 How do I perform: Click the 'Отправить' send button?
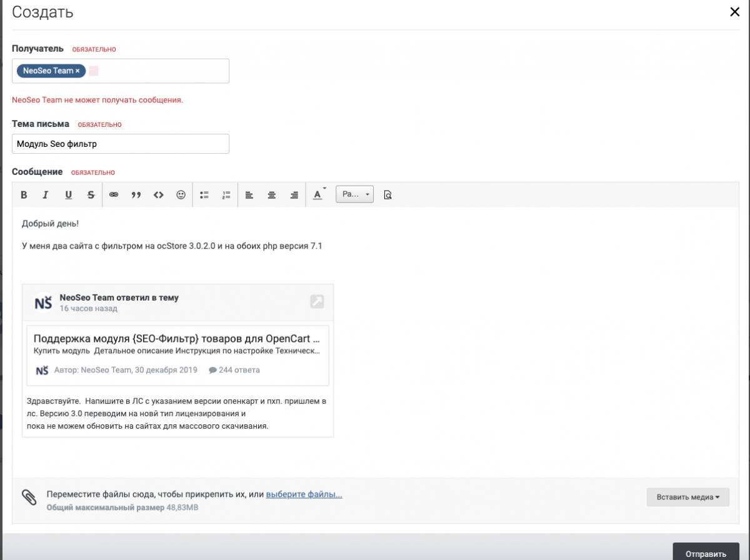click(706, 552)
